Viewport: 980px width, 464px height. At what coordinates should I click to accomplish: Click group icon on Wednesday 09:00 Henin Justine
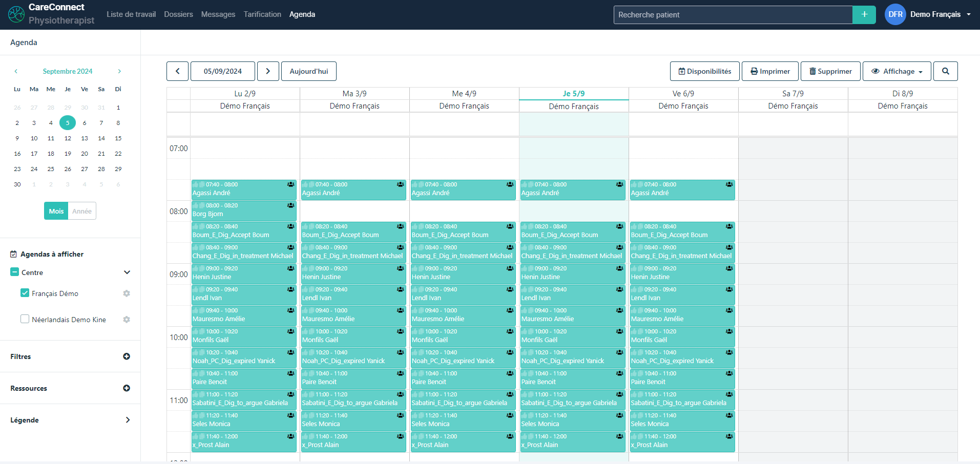pos(510,268)
